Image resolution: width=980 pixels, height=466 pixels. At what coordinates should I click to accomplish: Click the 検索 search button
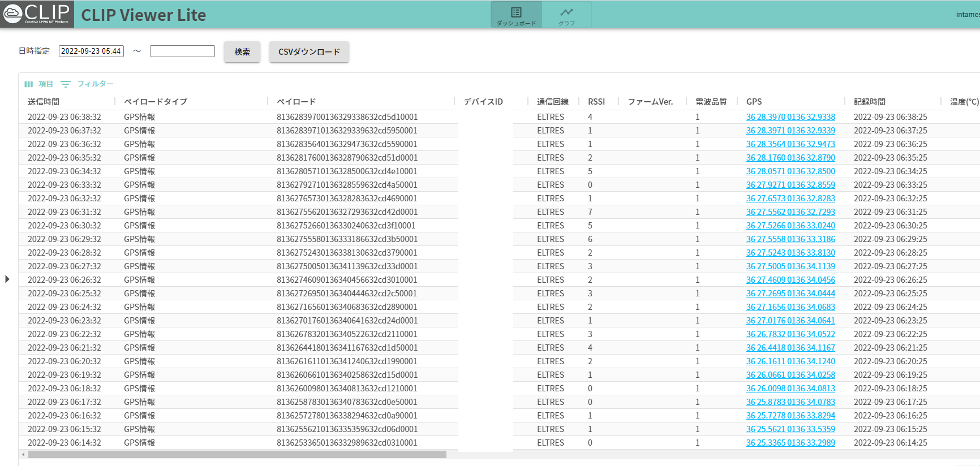click(242, 52)
